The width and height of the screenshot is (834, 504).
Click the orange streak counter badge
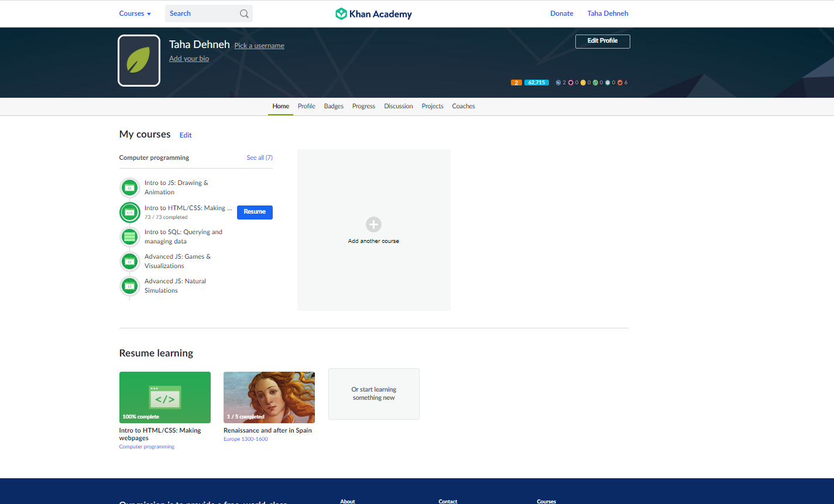coord(516,83)
